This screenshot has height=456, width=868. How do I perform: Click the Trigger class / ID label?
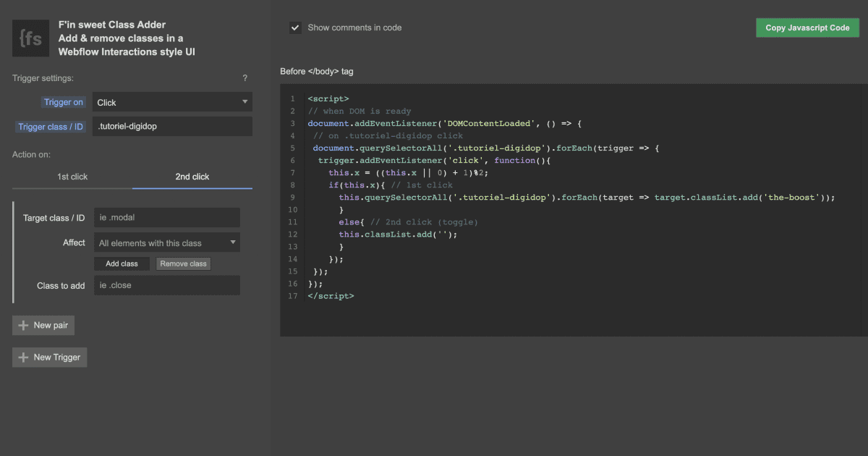pos(51,127)
